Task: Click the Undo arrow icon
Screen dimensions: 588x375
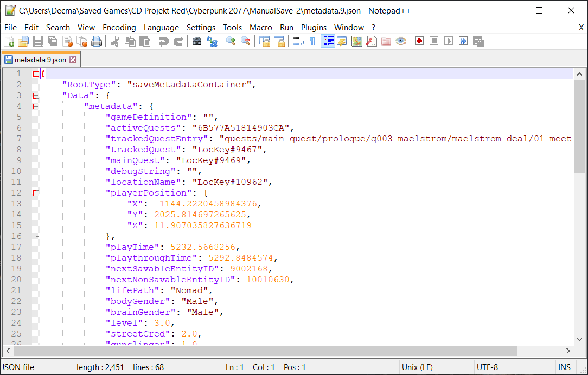Action: (x=163, y=41)
